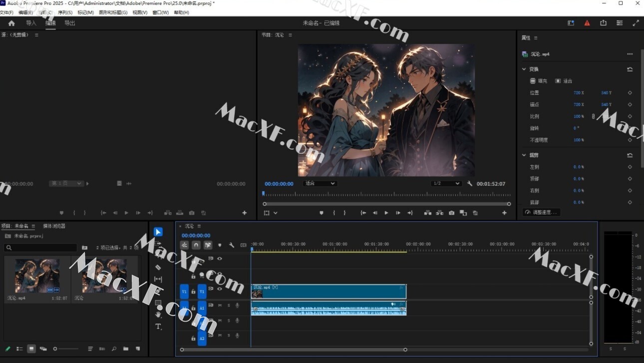This screenshot has height=363, width=644.
Task: Click the 沉沦.mp4 video clip on V1
Action: point(328,291)
